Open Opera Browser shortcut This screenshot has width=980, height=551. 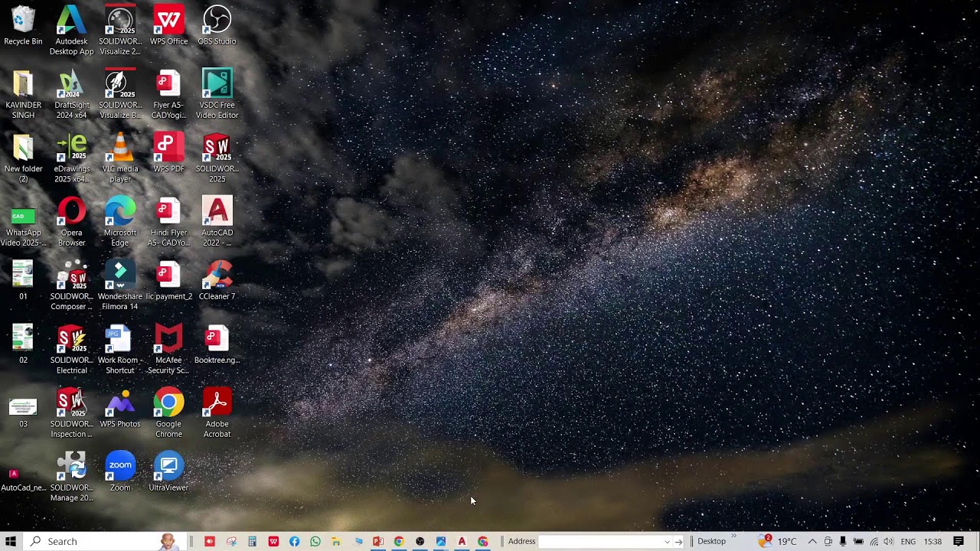click(71, 222)
